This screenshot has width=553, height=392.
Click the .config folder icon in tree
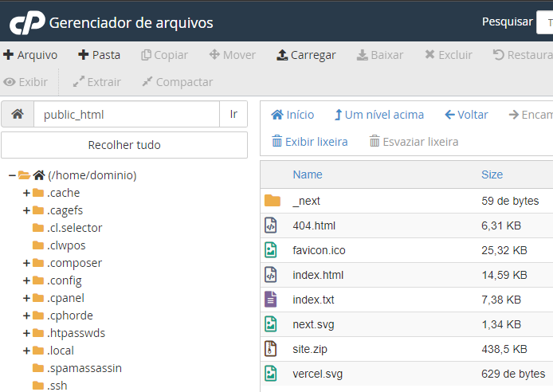(38, 280)
